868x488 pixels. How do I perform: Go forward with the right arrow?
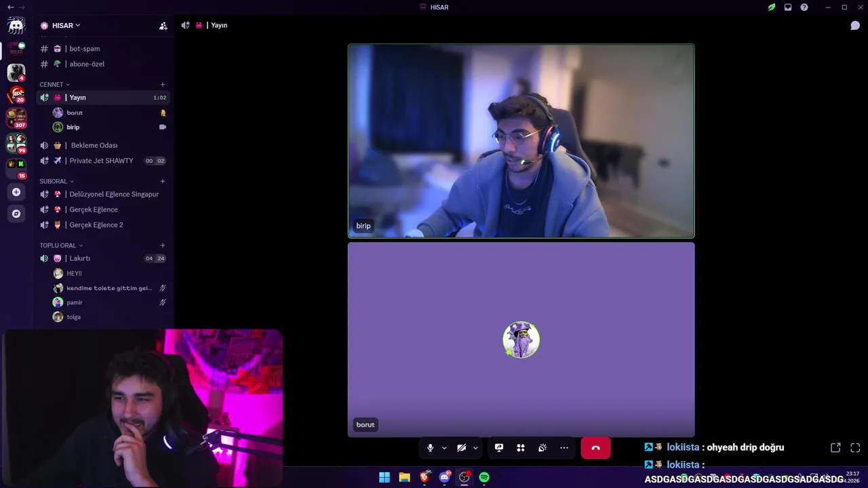22,7
